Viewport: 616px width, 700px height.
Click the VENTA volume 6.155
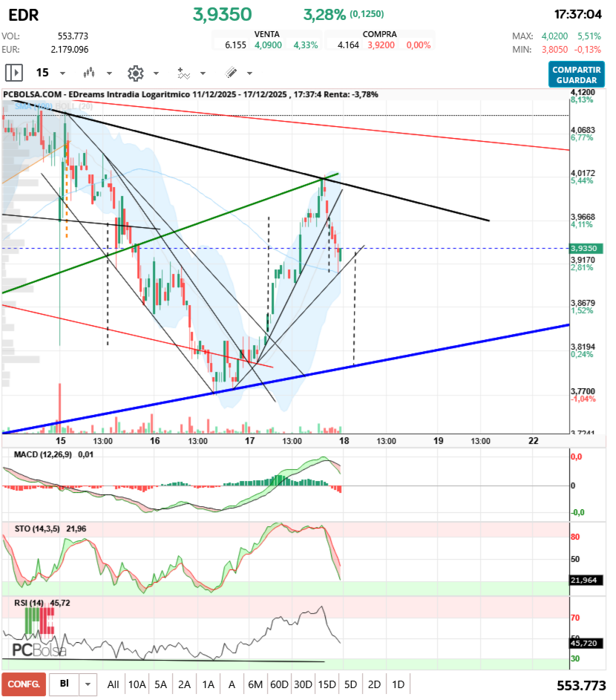coord(236,45)
